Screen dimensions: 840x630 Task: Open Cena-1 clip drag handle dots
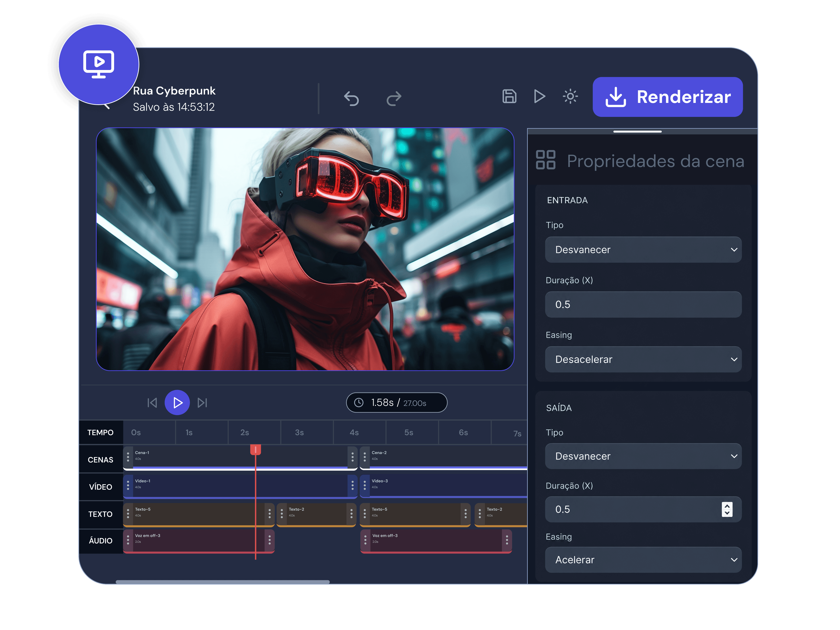tap(128, 456)
